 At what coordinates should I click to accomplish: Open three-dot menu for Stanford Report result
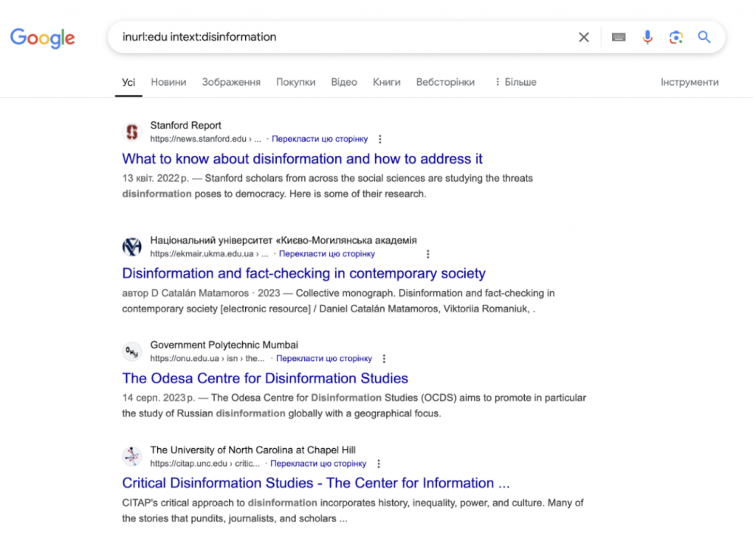tap(380, 140)
